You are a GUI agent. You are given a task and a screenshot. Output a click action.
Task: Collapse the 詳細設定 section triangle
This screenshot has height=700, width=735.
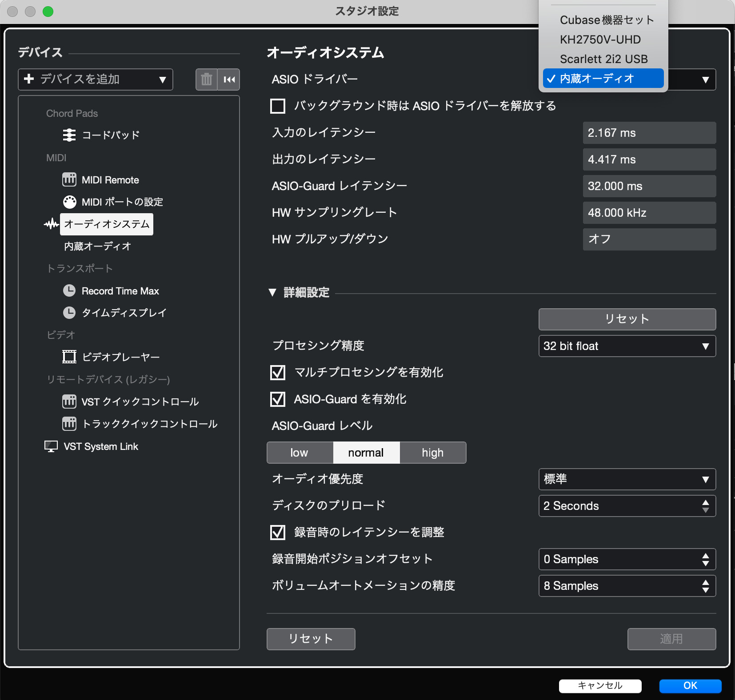[x=272, y=293]
